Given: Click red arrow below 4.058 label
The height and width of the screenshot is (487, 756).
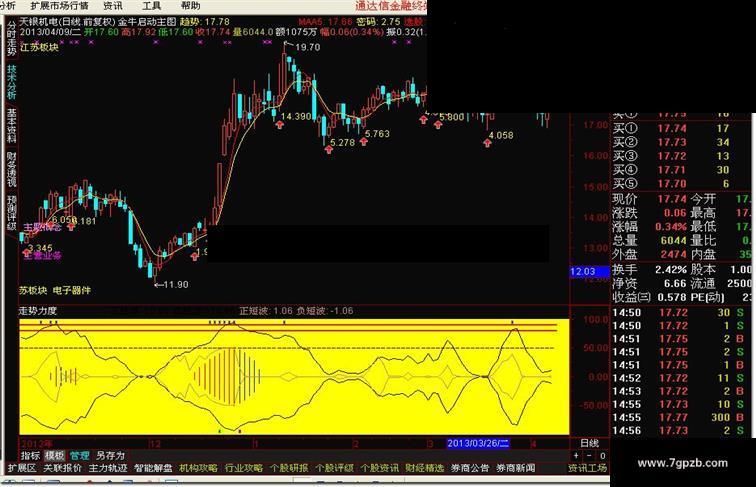Looking at the screenshot, I should click(x=487, y=142).
